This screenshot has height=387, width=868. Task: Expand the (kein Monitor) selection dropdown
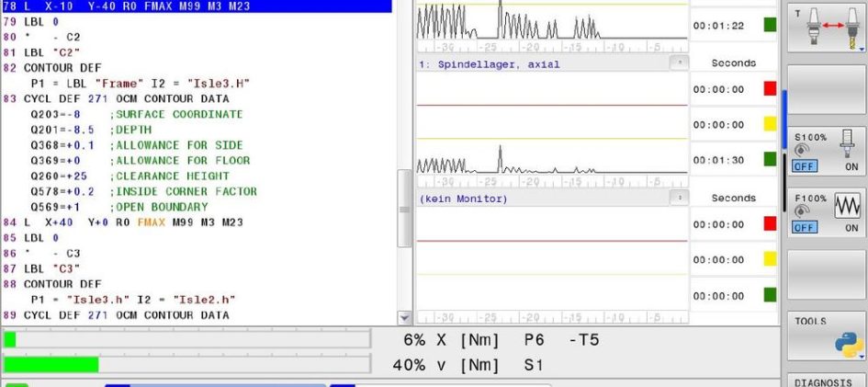tap(679, 198)
